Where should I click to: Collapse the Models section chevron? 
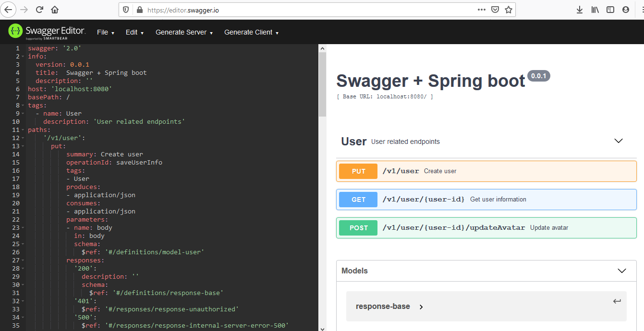621,271
